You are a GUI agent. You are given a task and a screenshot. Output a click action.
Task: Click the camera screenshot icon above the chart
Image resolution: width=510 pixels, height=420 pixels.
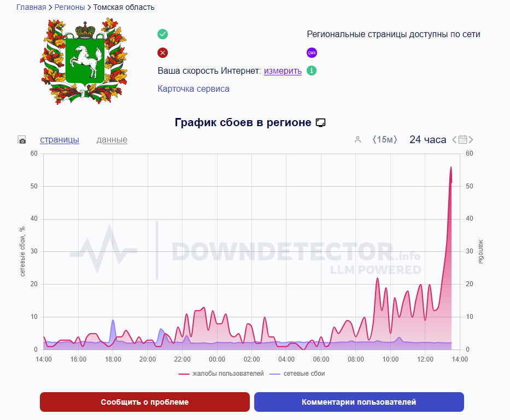tap(22, 140)
